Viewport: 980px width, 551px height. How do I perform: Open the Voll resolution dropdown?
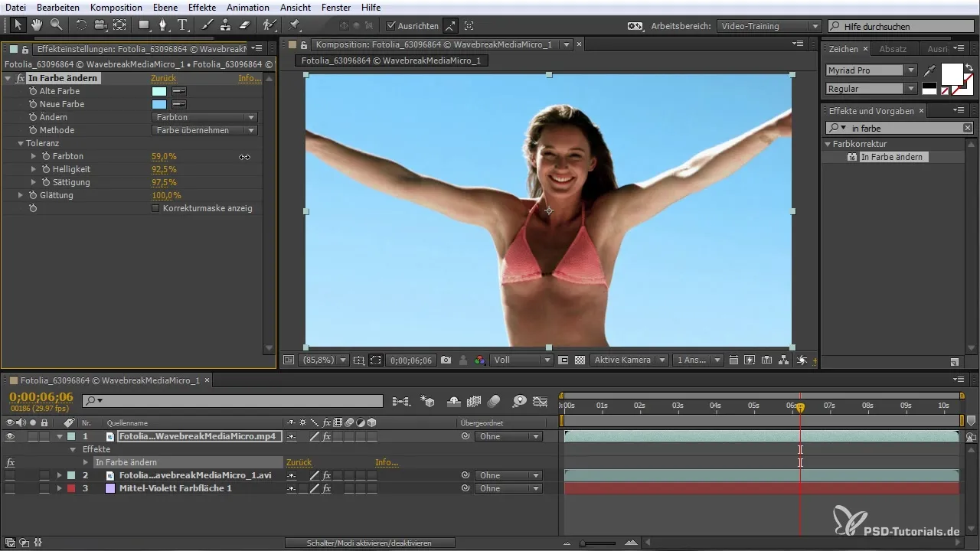click(522, 360)
